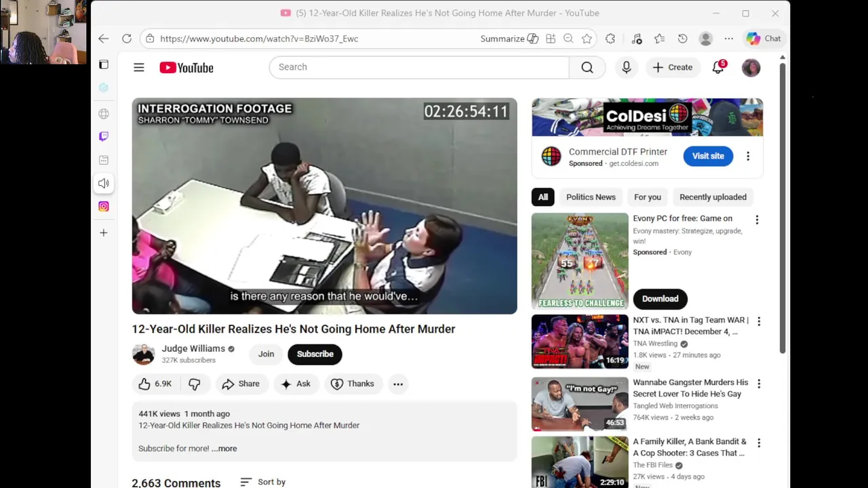Open the Evony game ad thumbnail
This screenshot has height=488, width=868.
click(580, 261)
